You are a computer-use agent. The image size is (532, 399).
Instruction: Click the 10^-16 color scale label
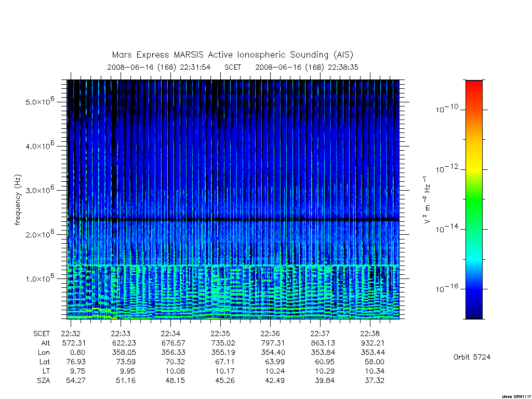[x=447, y=288]
